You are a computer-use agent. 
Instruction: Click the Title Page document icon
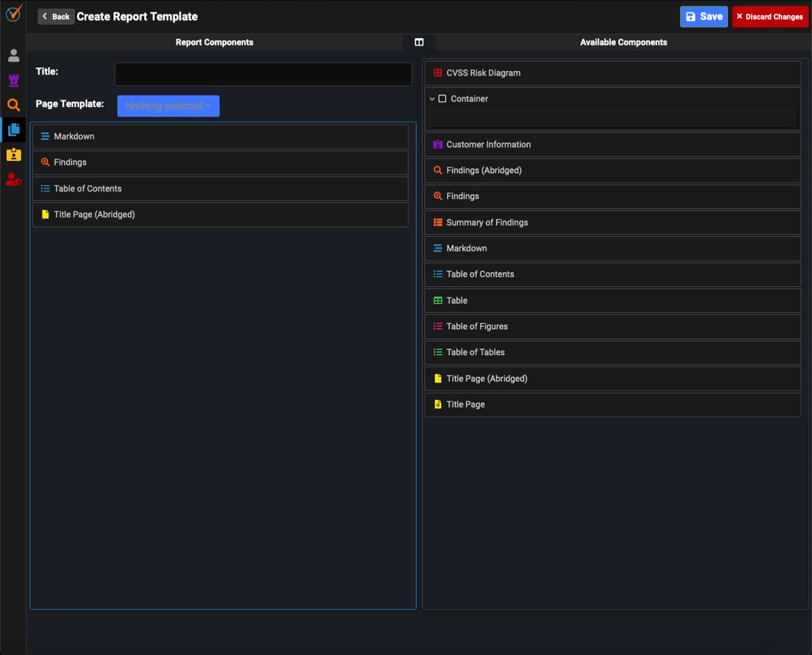[x=438, y=405]
